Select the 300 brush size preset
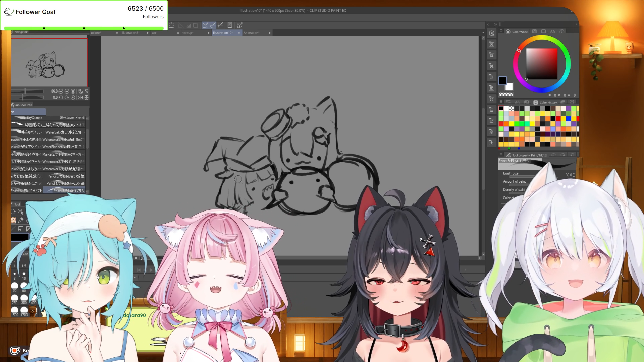Screen dimensions: 644x362 (24, 299)
